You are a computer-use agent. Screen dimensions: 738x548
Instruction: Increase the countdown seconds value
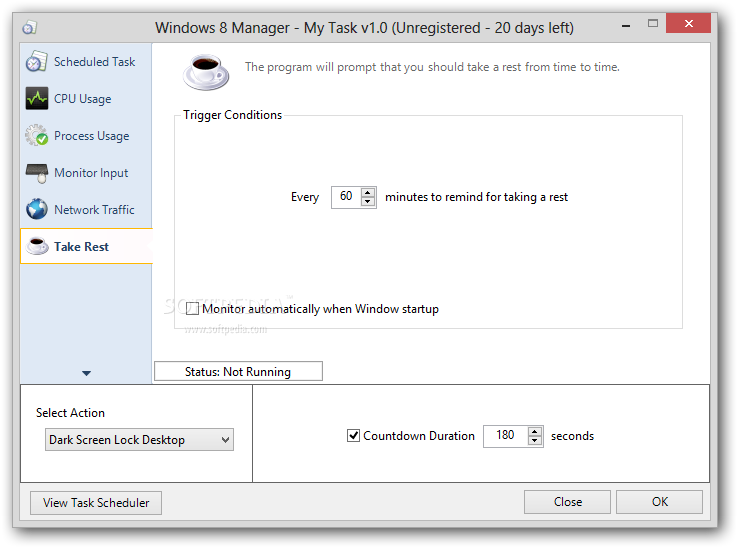click(x=535, y=431)
